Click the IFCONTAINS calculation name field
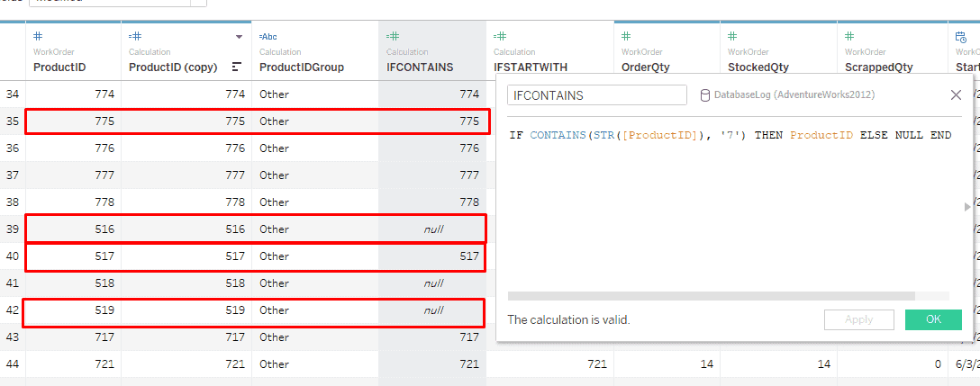This screenshot has width=980, height=386. [595, 94]
